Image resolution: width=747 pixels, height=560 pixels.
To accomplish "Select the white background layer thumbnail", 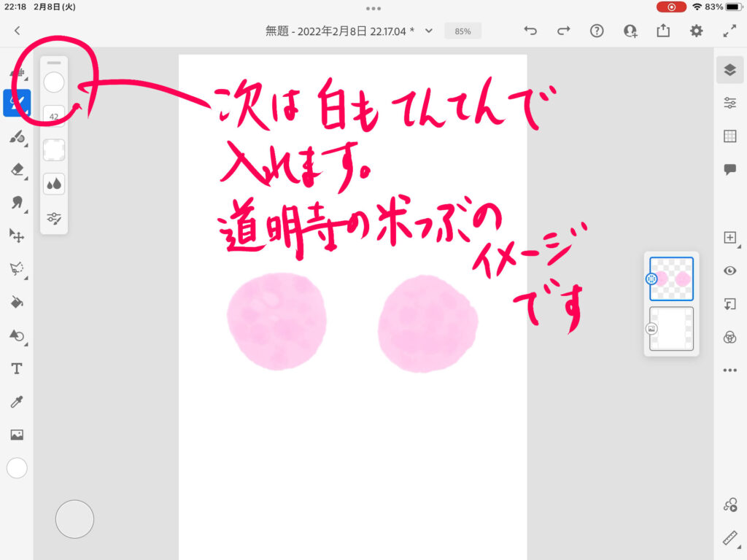I will (672, 328).
